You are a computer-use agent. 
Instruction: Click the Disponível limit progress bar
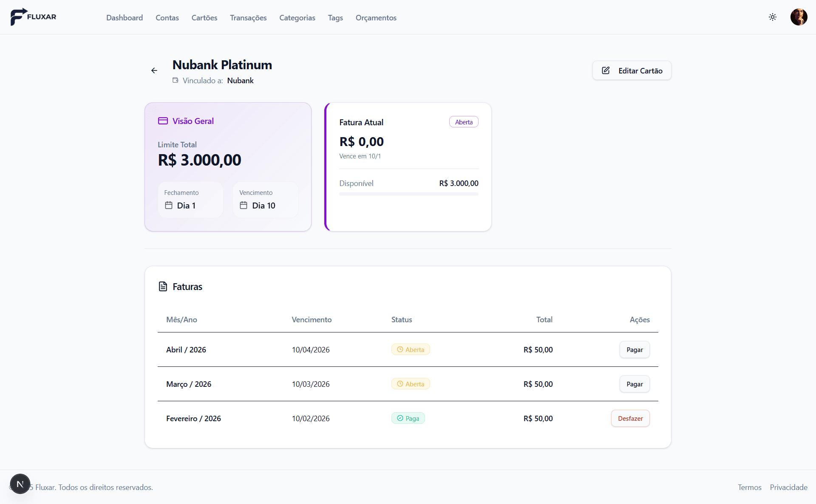point(408,194)
